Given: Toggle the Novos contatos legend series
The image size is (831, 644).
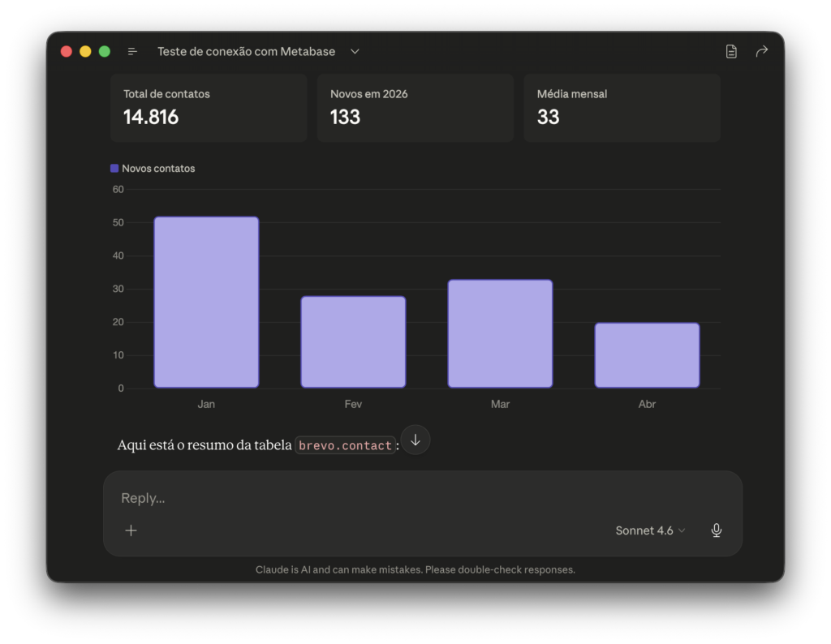Looking at the screenshot, I should tap(153, 169).
